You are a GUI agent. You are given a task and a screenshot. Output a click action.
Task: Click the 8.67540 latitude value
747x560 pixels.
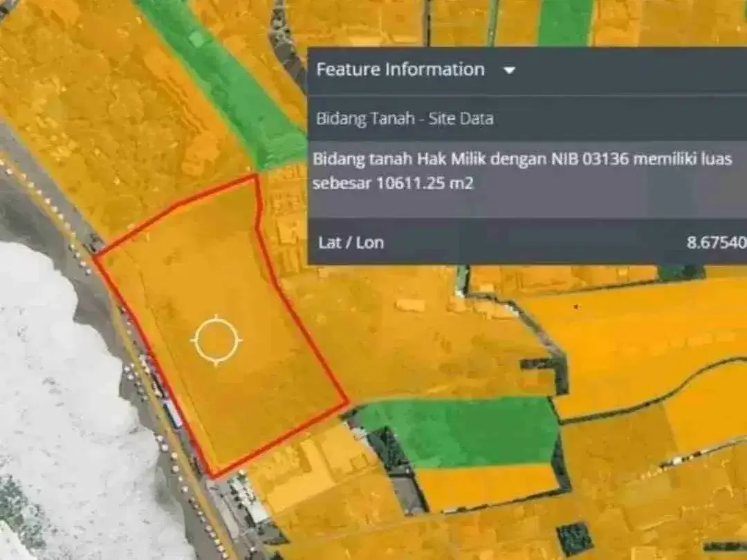coord(717,243)
